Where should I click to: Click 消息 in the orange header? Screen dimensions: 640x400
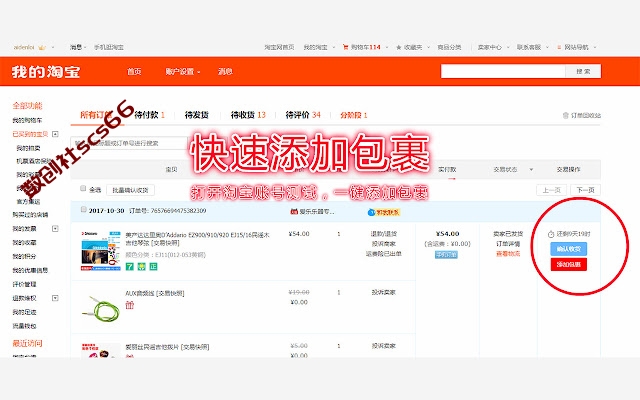[x=225, y=72]
